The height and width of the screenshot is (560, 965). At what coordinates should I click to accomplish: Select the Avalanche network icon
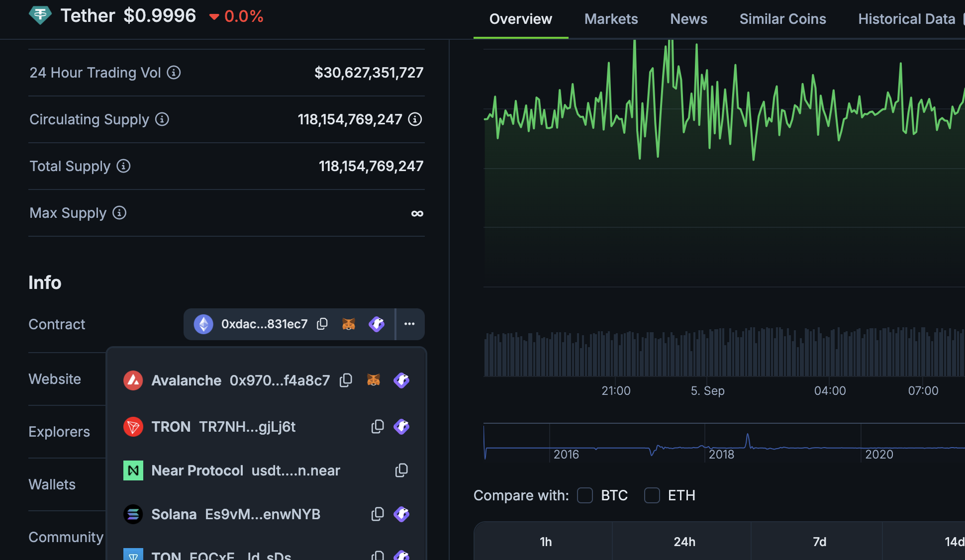click(133, 380)
